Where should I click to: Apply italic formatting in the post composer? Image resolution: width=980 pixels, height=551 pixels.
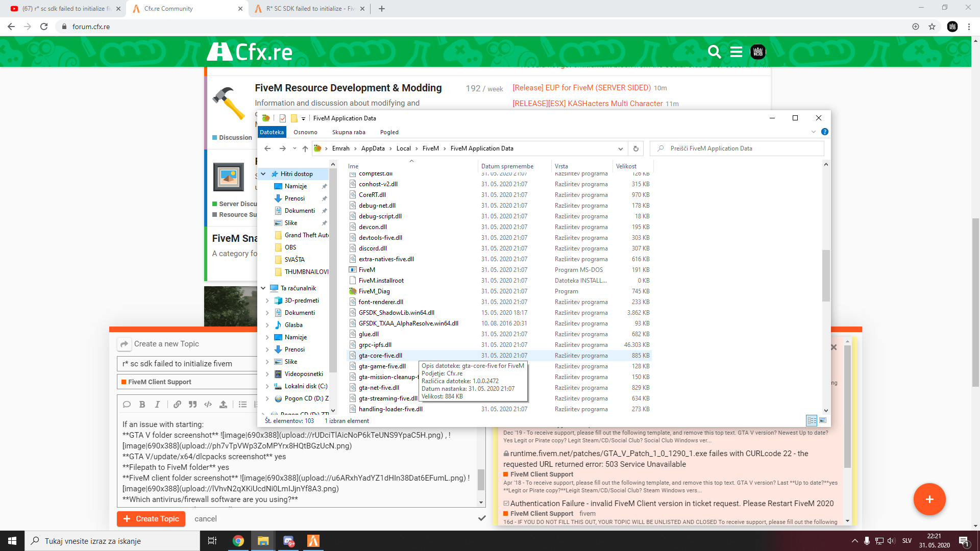(x=158, y=404)
